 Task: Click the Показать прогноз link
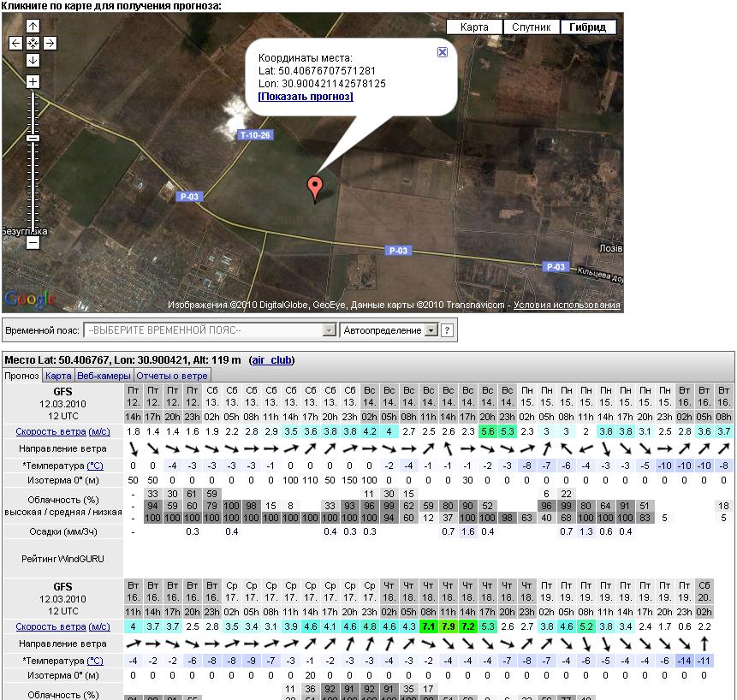click(306, 97)
